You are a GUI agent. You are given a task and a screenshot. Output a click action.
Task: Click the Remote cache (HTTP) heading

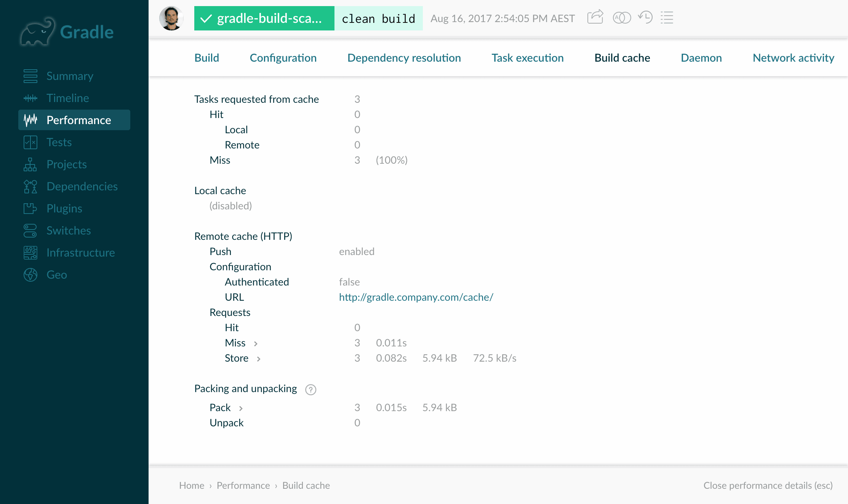[x=243, y=236]
